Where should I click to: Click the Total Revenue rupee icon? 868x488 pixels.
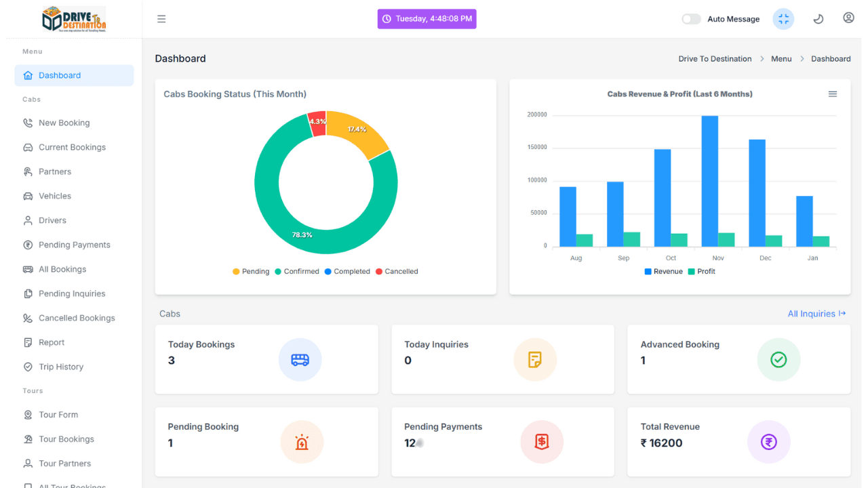(x=768, y=442)
